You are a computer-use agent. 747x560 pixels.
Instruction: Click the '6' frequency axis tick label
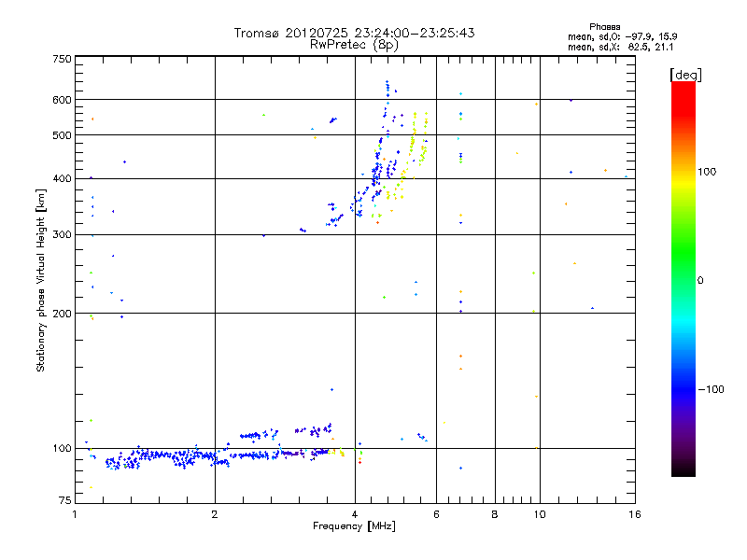coord(436,514)
